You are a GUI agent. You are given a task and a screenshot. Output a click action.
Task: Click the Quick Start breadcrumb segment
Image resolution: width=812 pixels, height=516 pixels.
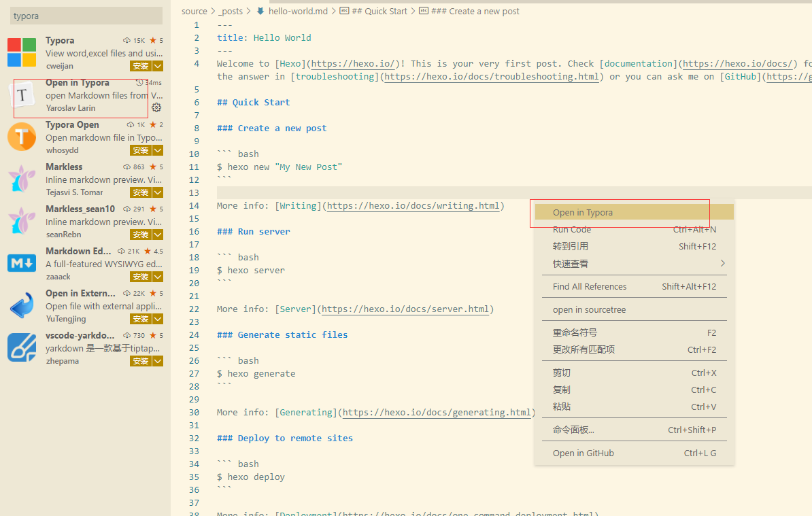pyautogui.click(x=379, y=11)
